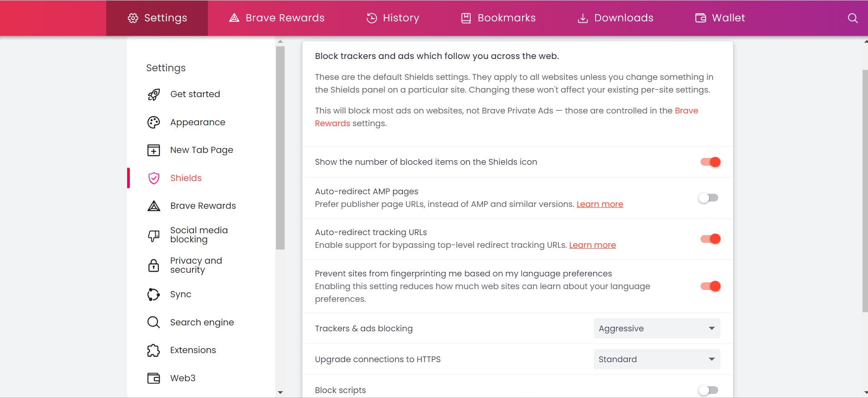Switch to the History tab label

[x=401, y=18]
